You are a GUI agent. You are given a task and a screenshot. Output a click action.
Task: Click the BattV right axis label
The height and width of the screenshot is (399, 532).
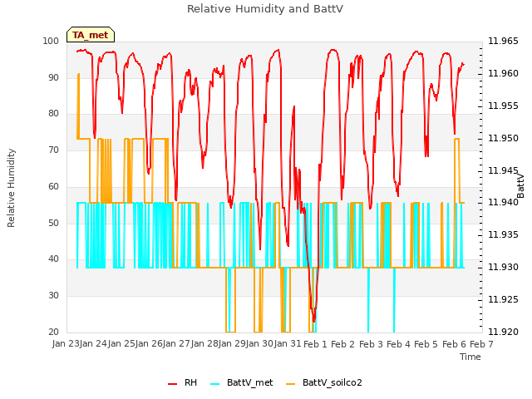click(520, 186)
